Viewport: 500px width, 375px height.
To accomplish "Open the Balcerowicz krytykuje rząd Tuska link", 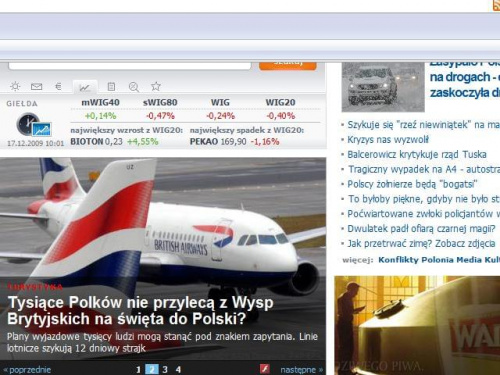I will (x=417, y=154).
